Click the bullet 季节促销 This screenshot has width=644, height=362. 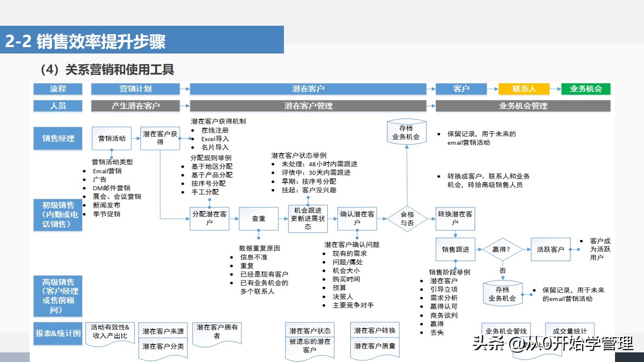(x=106, y=214)
